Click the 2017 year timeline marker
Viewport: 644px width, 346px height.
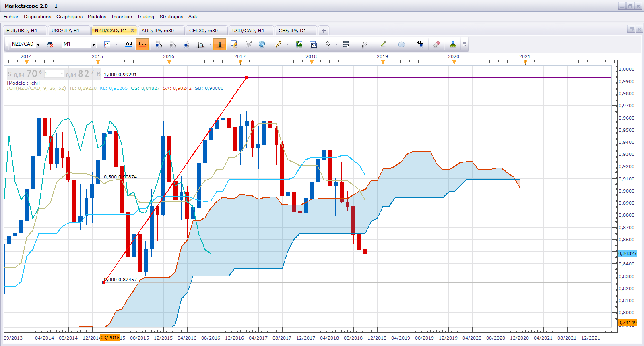[240, 62]
